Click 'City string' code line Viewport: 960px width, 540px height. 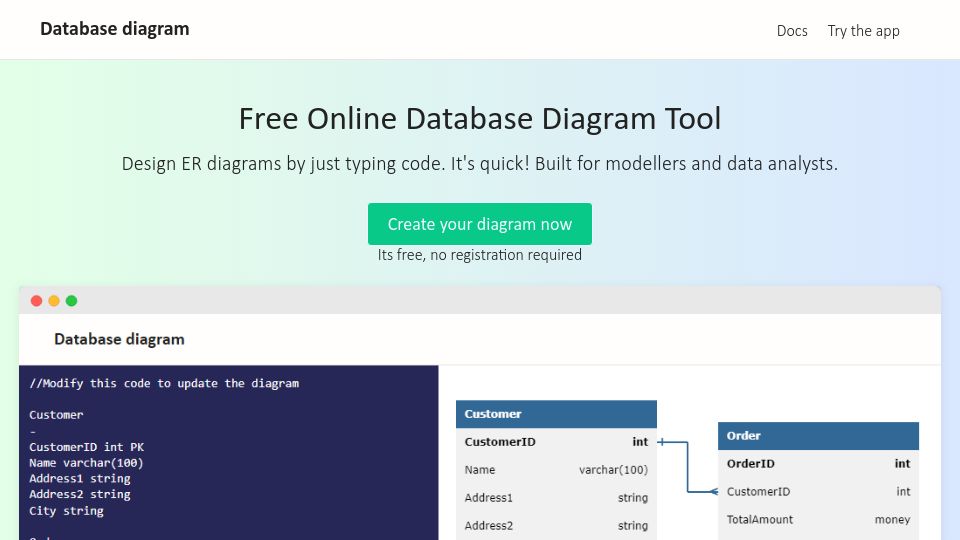(x=66, y=511)
